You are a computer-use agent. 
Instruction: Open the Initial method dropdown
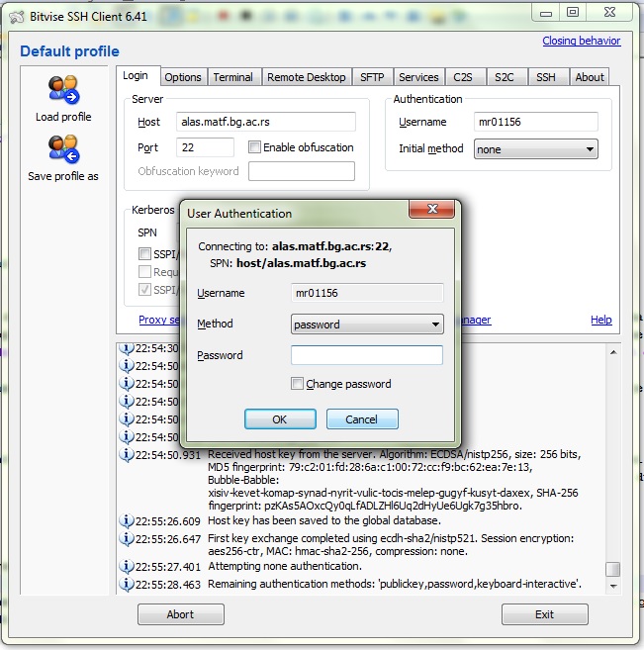(x=536, y=149)
